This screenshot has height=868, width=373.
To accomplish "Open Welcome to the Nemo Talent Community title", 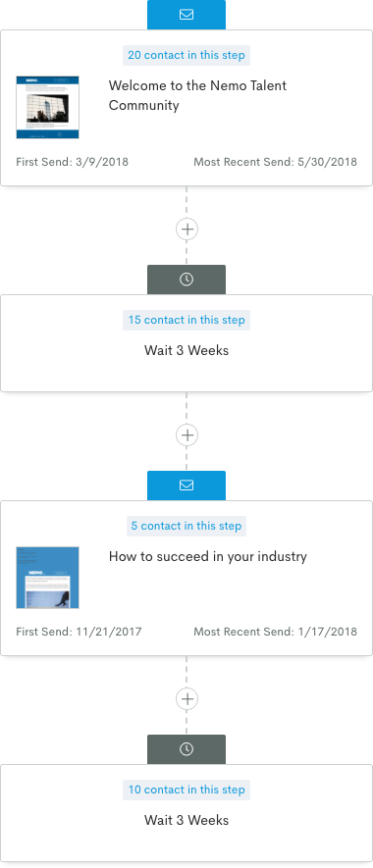I will pyautogui.click(x=198, y=95).
